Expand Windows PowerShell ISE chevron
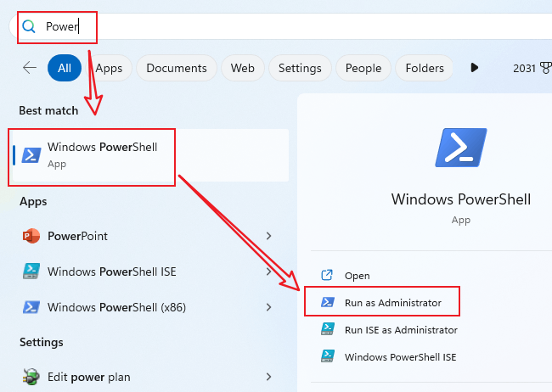This screenshot has width=552, height=392. tap(268, 272)
